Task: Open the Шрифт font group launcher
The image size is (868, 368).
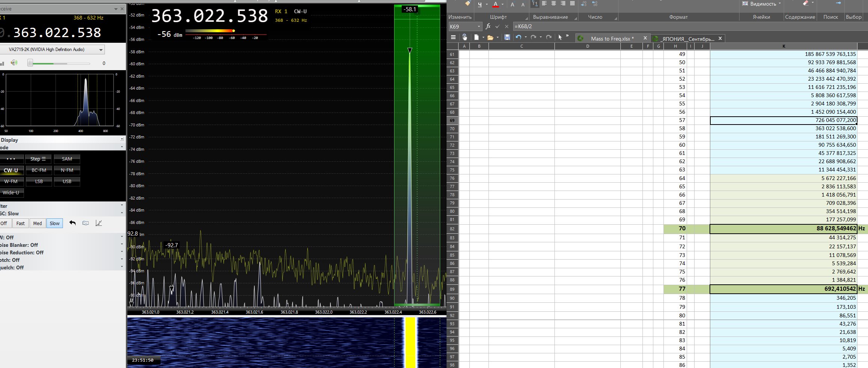Action: pyautogui.click(x=526, y=18)
